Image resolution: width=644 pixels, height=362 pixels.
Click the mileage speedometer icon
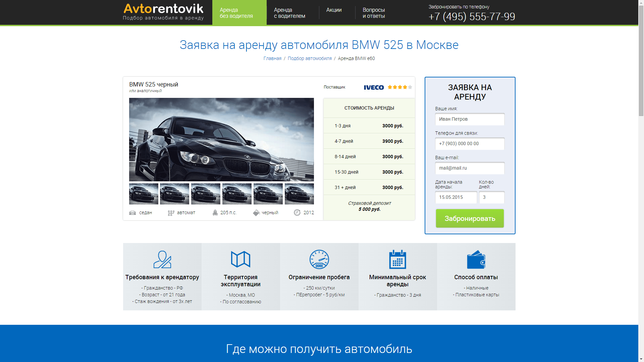(319, 259)
